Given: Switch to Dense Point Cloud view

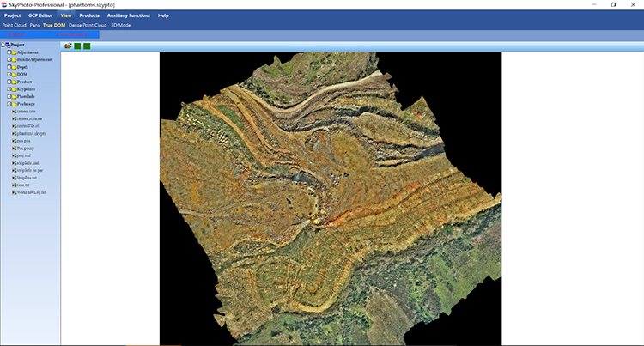Looking at the screenshot, I should coord(88,26).
